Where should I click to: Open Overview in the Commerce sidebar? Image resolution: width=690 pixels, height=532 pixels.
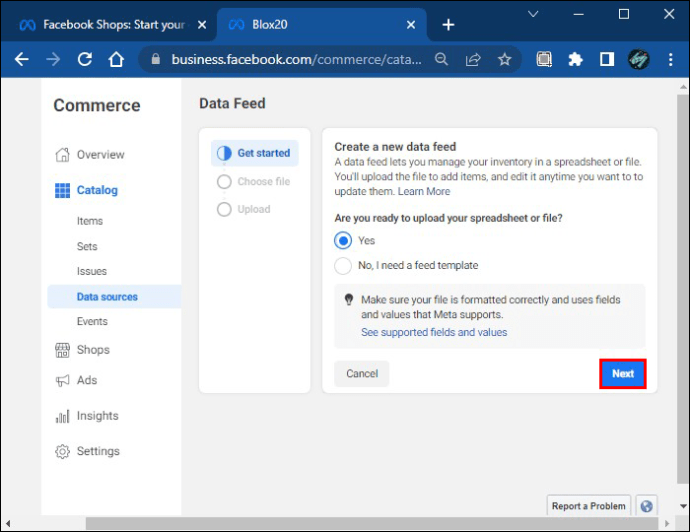(x=100, y=154)
